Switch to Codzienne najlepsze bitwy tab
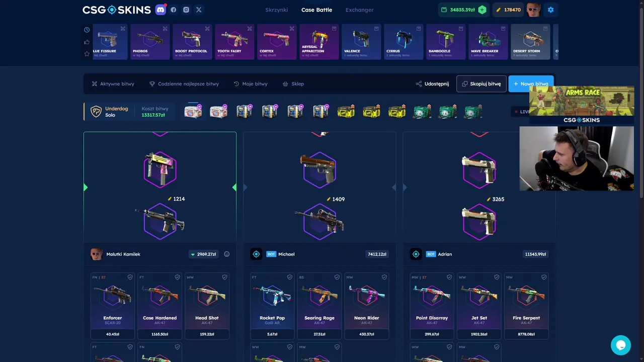The width and height of the screenshot is (644, 362). click(184, 84)
